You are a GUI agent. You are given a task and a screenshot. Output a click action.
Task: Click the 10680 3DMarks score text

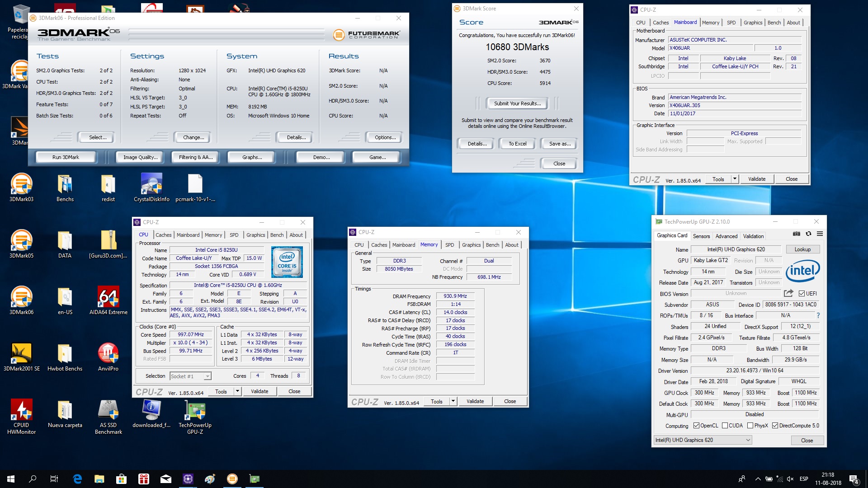point(517,47)
